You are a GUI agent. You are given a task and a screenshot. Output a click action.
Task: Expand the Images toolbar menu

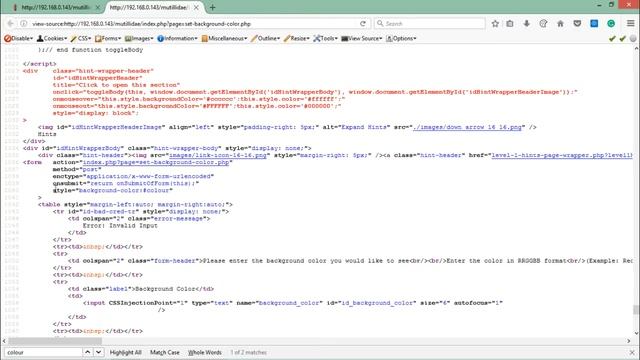tap(139, 38)
